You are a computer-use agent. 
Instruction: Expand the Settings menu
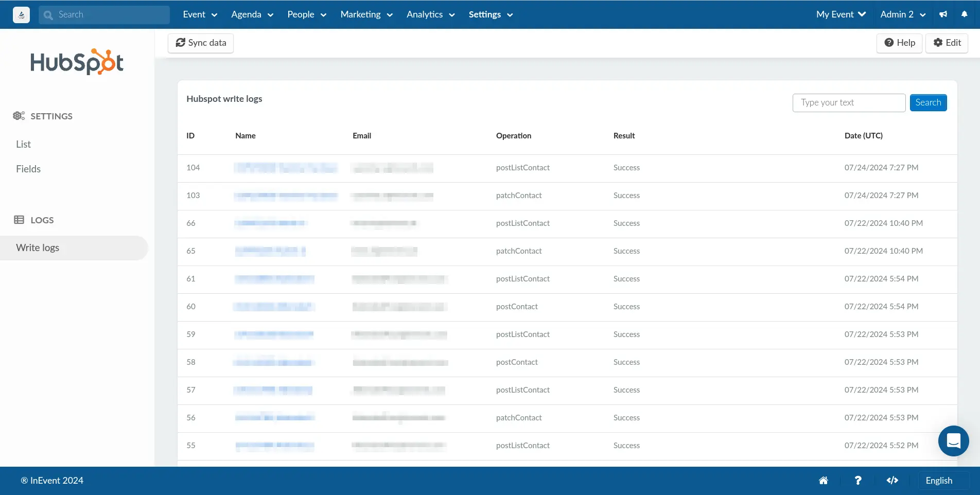[x=491, y=14]
